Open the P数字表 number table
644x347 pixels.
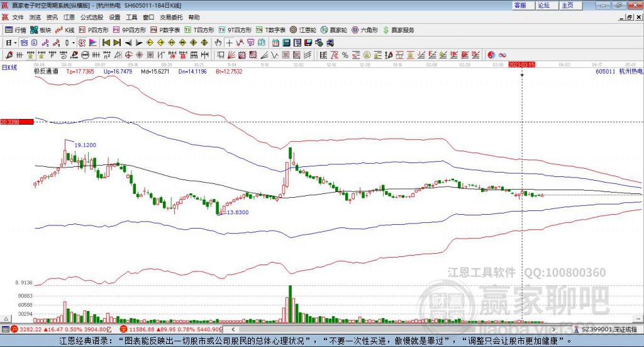coord(165,30)
